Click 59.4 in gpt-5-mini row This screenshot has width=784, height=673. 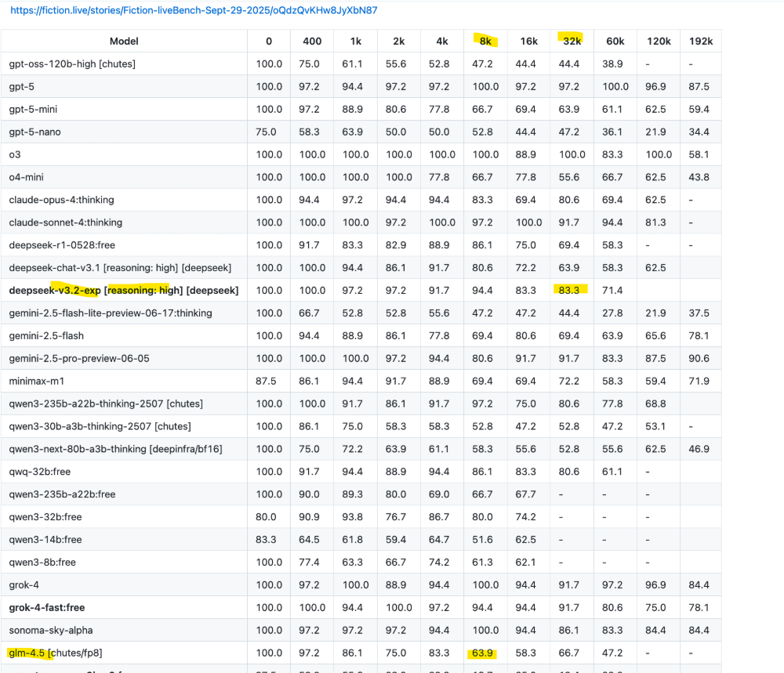[699, 110]
